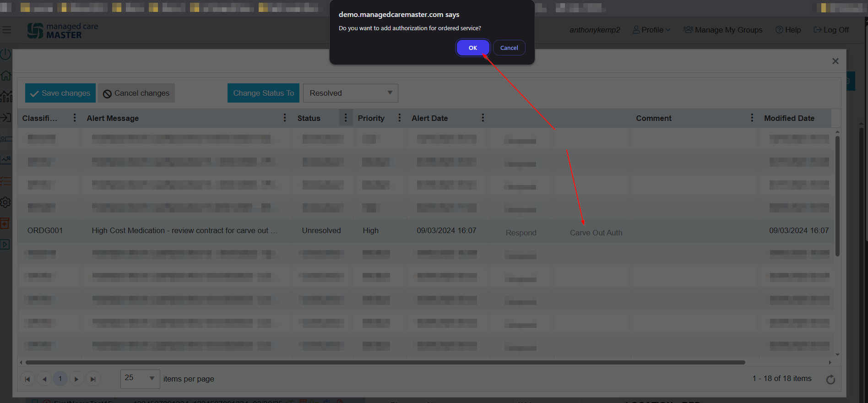Sort by the Alert Date column header
The height and width of the screenshot is (403, 868).
pos(430,118)
